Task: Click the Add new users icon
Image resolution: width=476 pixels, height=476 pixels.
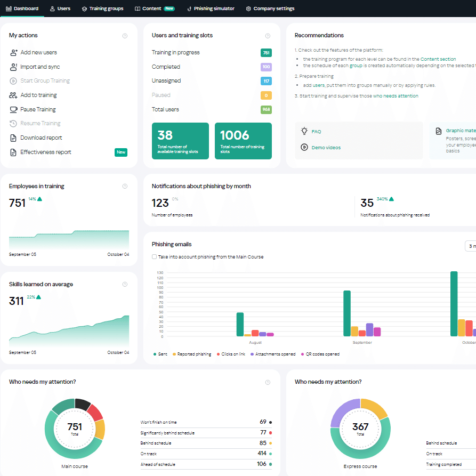Action: pos(13,53)
